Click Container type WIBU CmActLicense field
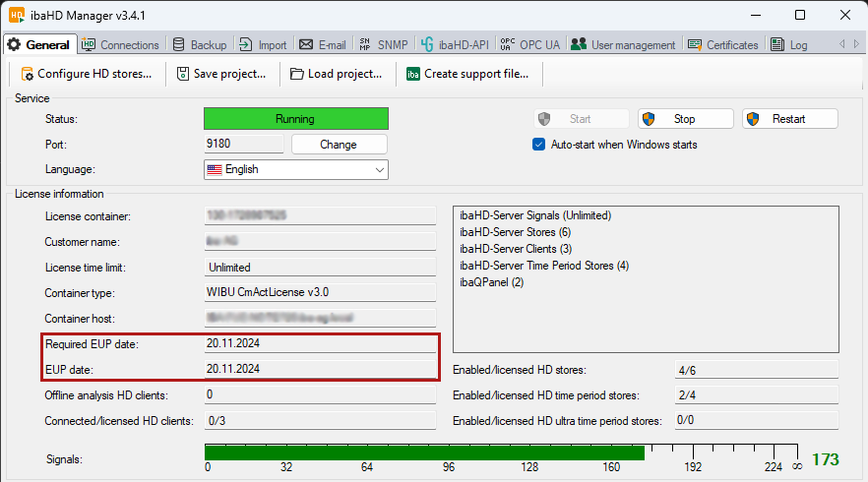The image size is (868, 482). point(320,292)
